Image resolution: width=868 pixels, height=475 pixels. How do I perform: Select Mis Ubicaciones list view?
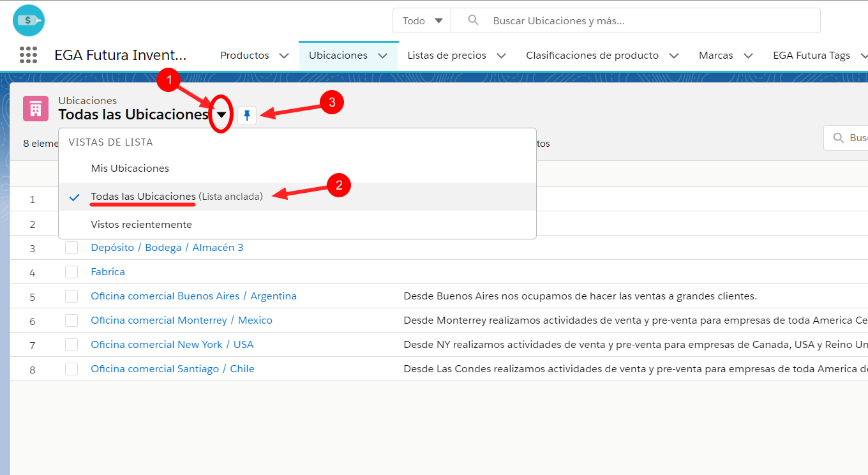click(297, 169)
